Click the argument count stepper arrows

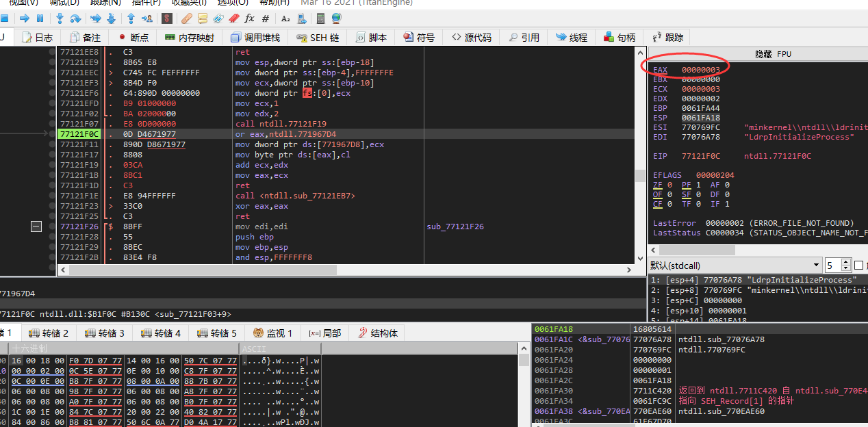click(x=845, y=266)
